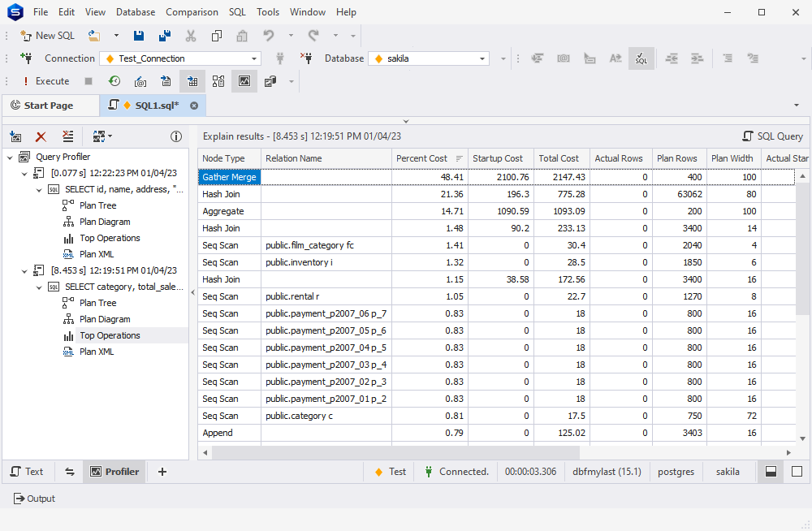Undo the last edit with the undo icon
Image resolution: width=812 pixels, height=531 pixels.
click(268, 36)
